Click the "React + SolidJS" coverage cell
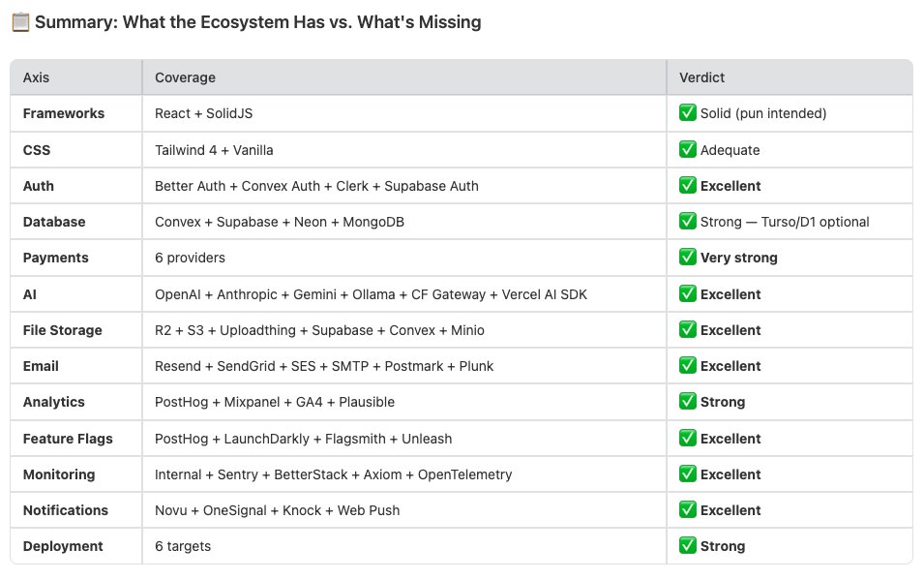Image resolution: width=924 pixels, height=580 pixels. click(x=404, y=113)
